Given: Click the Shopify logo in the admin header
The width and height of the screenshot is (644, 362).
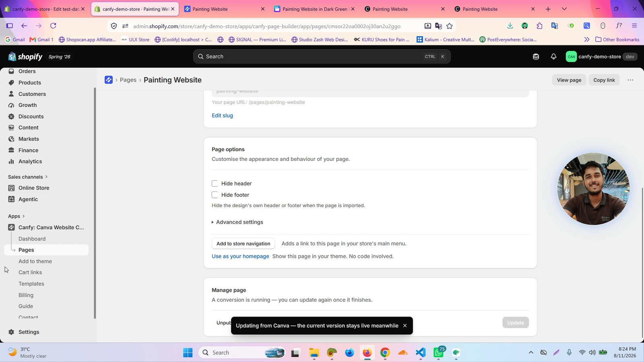Looking at the screenshot, I should [x=25, y=57].
